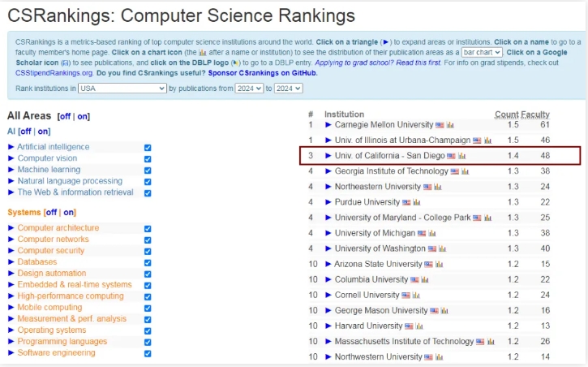The image size is (588, 367).
Task: Open the chart icon for Cornell University
Action: click(416, 296)
